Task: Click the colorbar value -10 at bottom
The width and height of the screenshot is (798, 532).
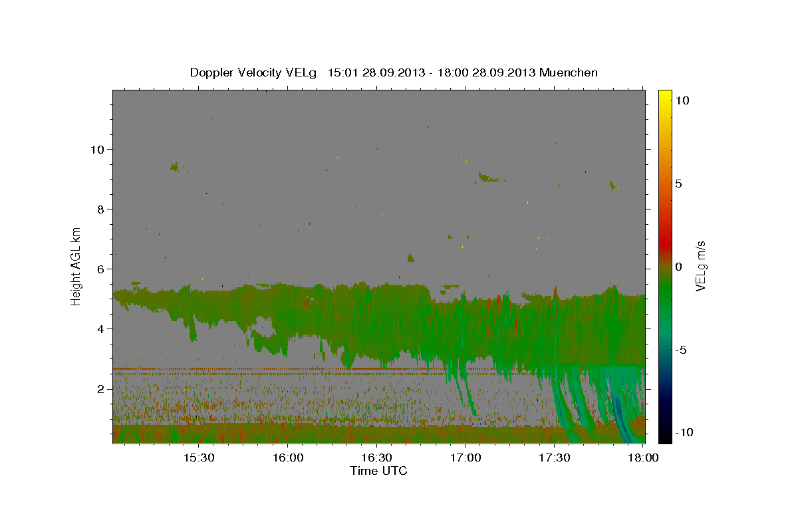Action: click(684, 433)
